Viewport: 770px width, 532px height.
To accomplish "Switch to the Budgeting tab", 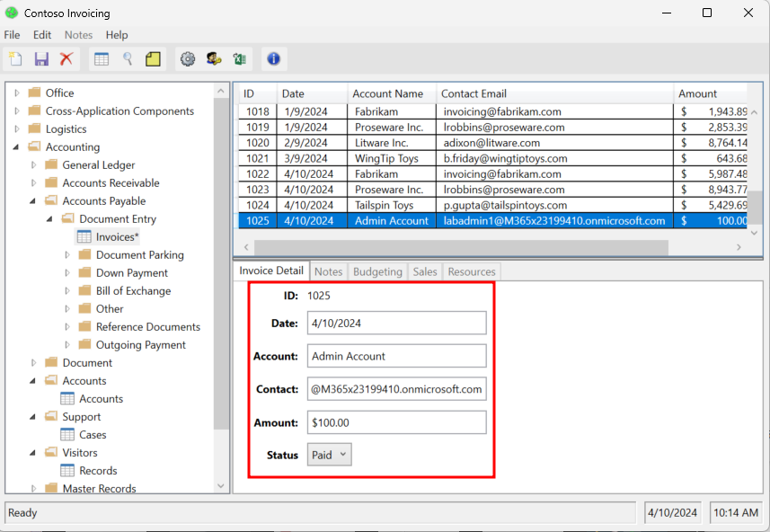I will pyautogui.click(x=377, y=271).
